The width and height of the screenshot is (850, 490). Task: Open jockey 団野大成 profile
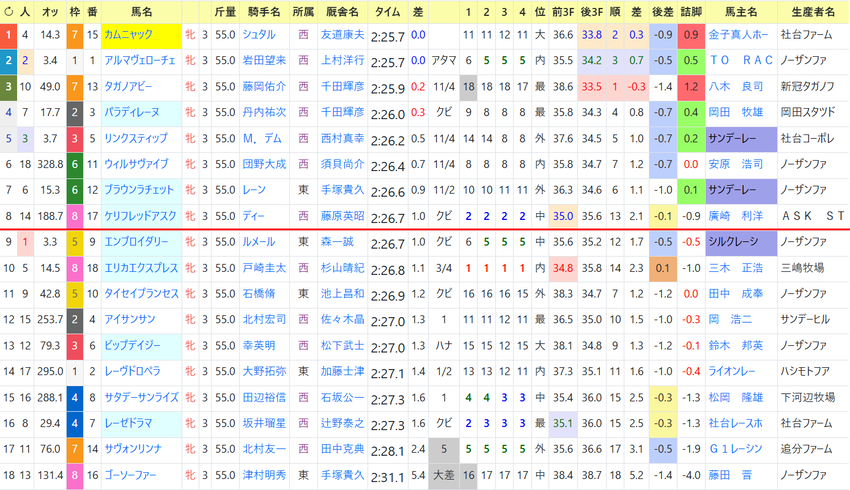(x=264, y=164)
